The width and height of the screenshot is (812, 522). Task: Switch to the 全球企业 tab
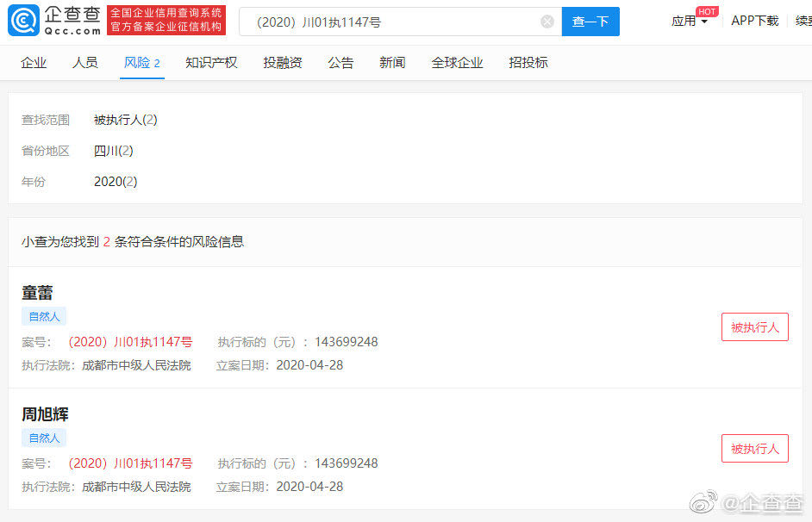pos(457,63)
